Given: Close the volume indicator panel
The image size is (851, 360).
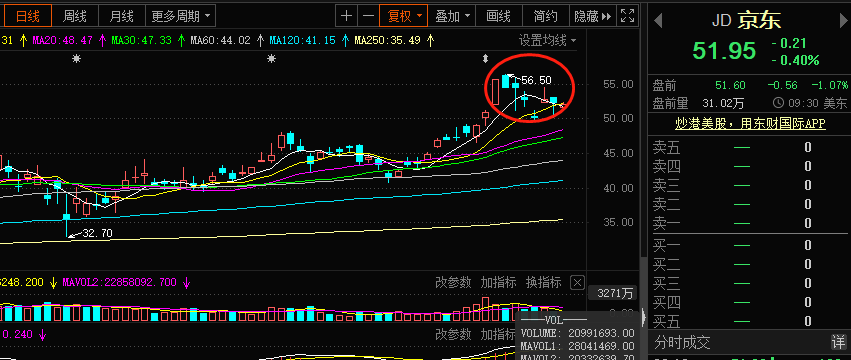Looking at the screenshot, I should 577,282.
